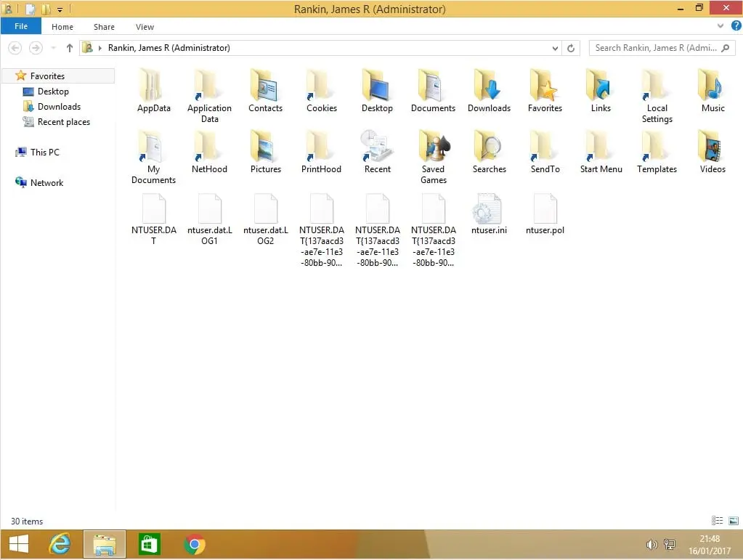Open the File menu

pyautogui.click(x=21, y=26)
